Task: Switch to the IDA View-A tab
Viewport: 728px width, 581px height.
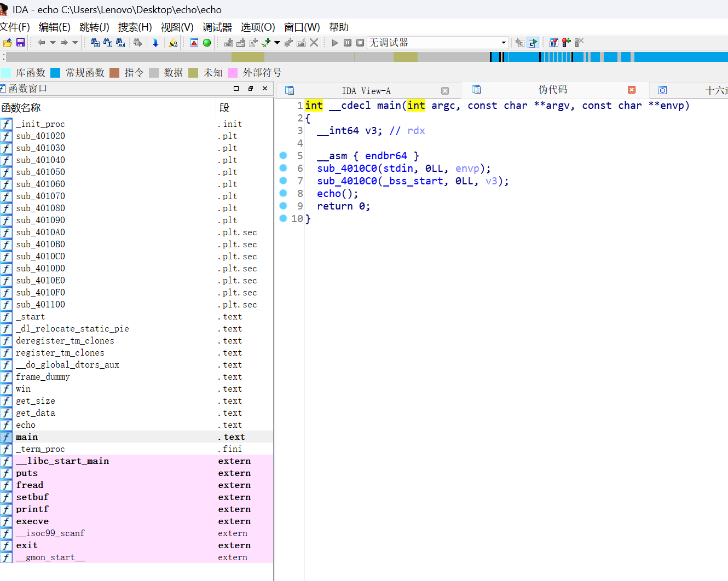Action: click(x=366, y=91)
